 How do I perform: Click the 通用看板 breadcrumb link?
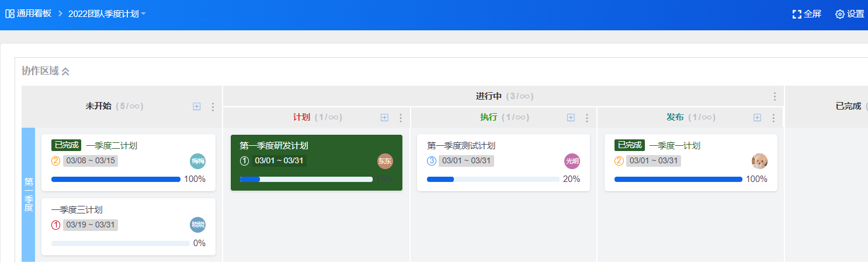tap(34, 13)
